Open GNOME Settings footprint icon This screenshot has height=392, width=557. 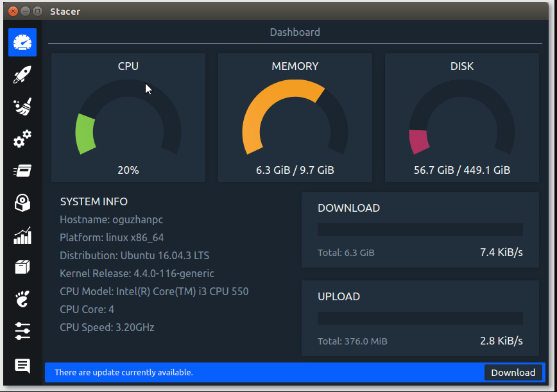pyautogui.click(x=22, y=299)
